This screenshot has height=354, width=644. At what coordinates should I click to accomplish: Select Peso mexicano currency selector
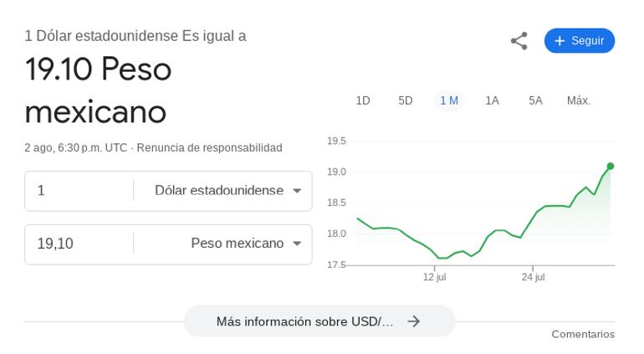click(223, 244)
